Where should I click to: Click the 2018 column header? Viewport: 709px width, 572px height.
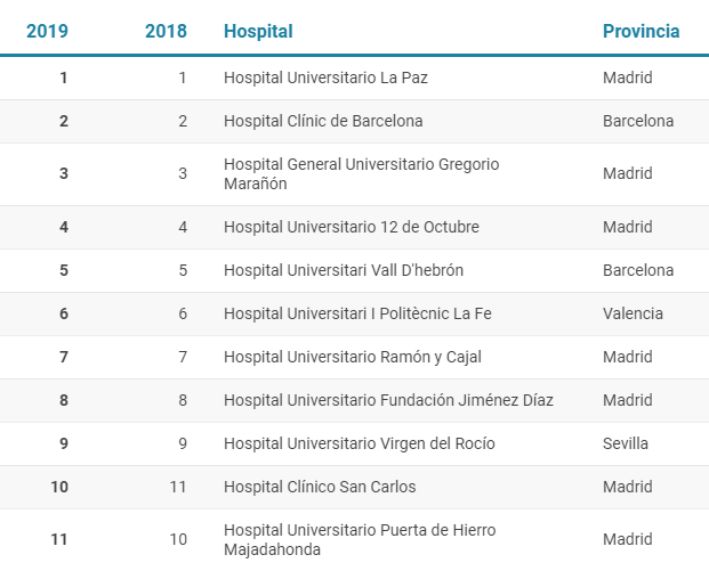(166, 31)
